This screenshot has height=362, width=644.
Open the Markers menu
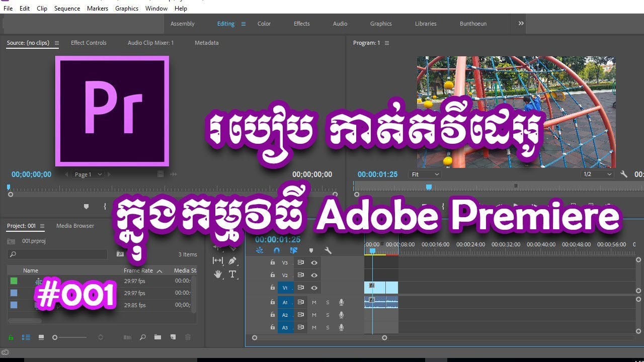pyautogui.click(x=98, y=9)
